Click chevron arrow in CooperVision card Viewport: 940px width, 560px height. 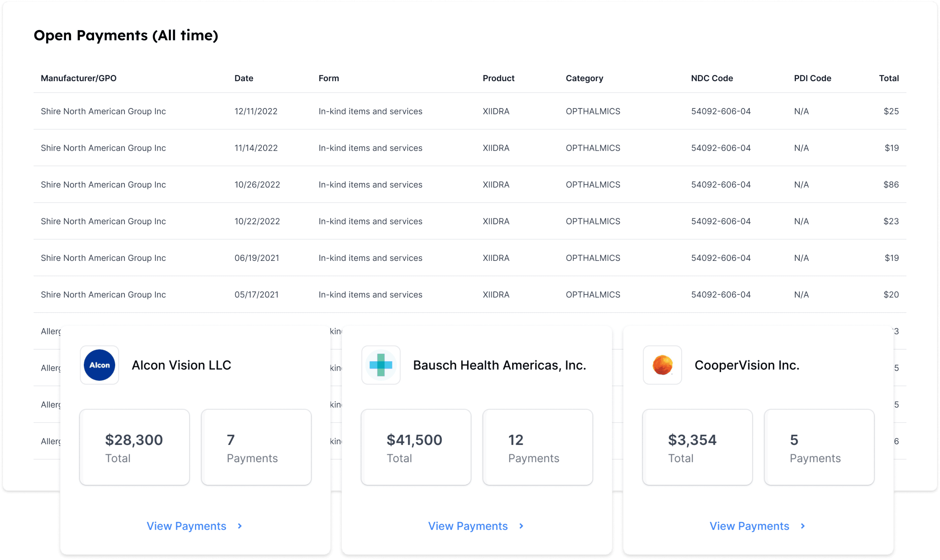point(803,526)
